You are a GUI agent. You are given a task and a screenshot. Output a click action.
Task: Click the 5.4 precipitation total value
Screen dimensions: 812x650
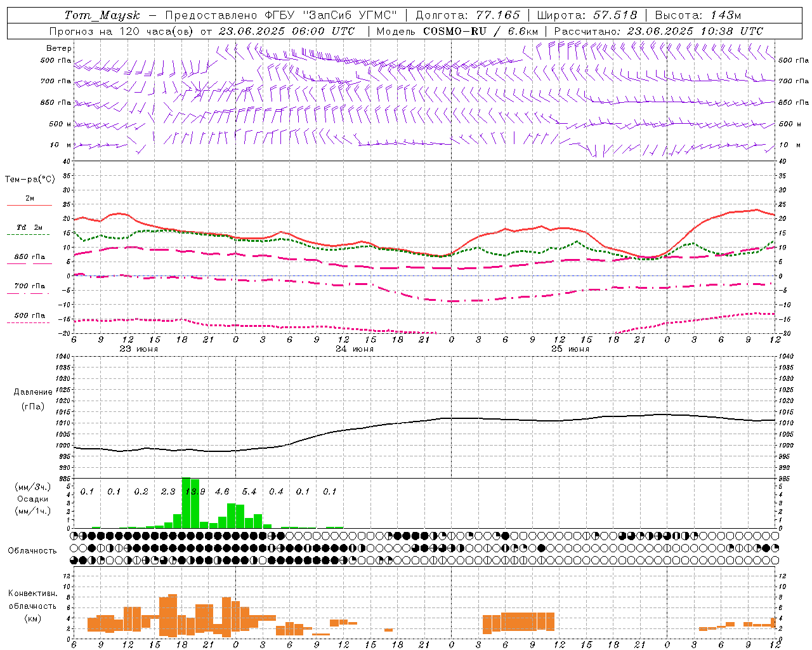[x=249, y=491]
